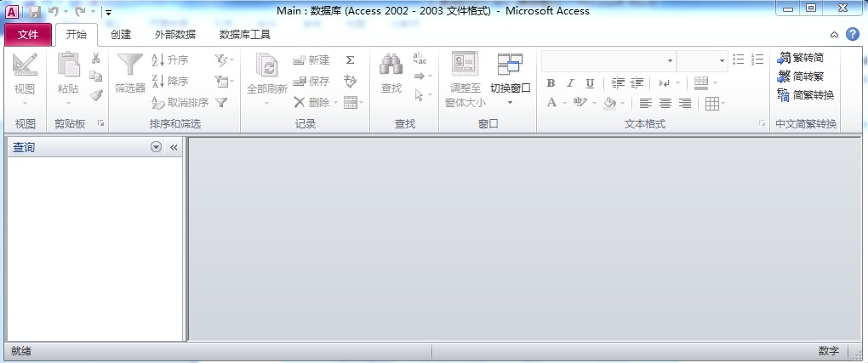
Task: Click the 简转繁 button
Action: [x=801, y=77]
